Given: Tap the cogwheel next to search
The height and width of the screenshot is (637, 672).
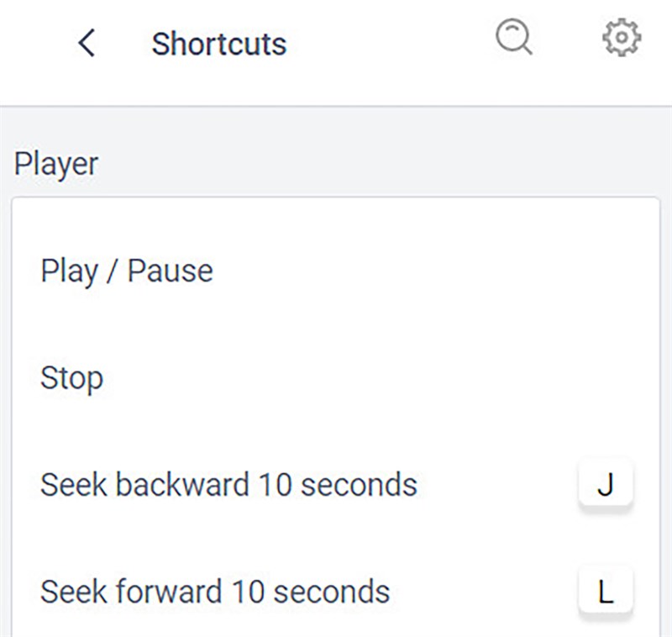Looking at the screenshot, I should (622, 39).
